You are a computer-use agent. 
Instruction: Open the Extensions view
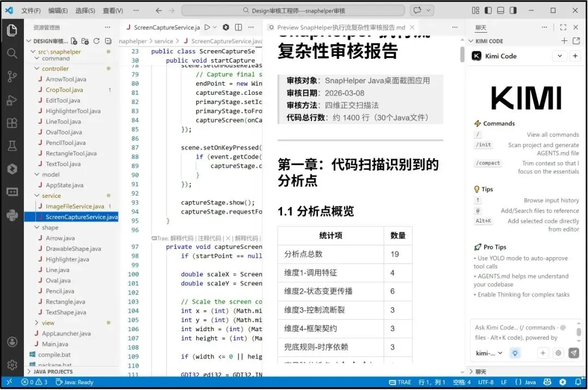point(11,123)
